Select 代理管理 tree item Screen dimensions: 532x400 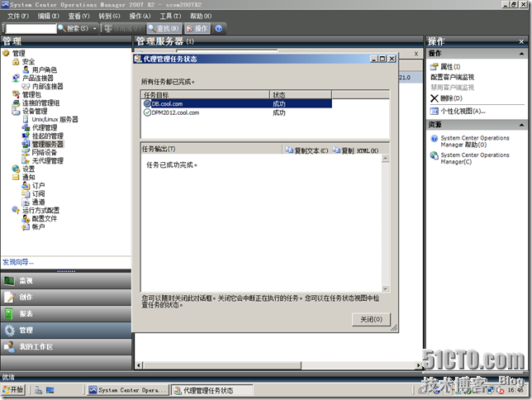[45, 127]
